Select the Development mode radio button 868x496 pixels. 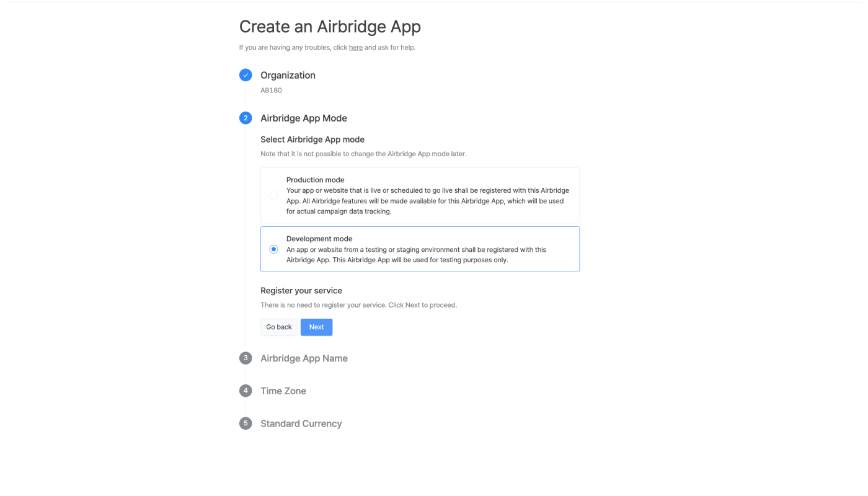coord(273,249)
